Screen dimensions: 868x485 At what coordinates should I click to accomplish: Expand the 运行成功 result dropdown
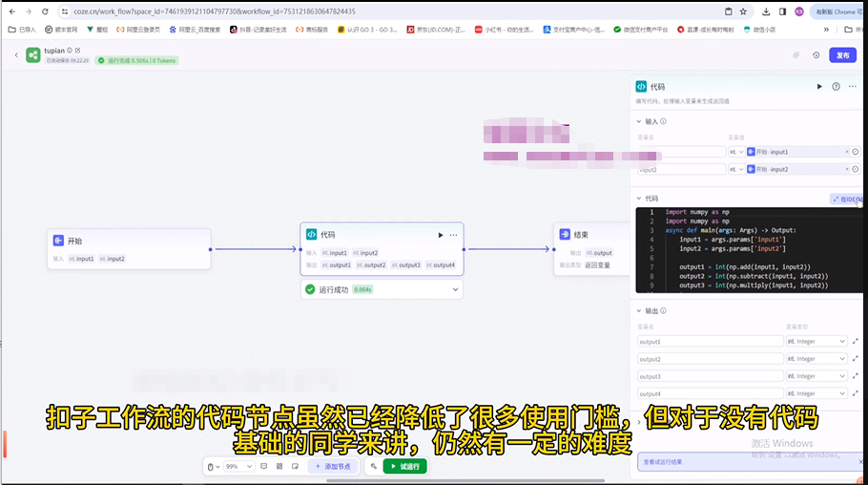tap(455, 289)
